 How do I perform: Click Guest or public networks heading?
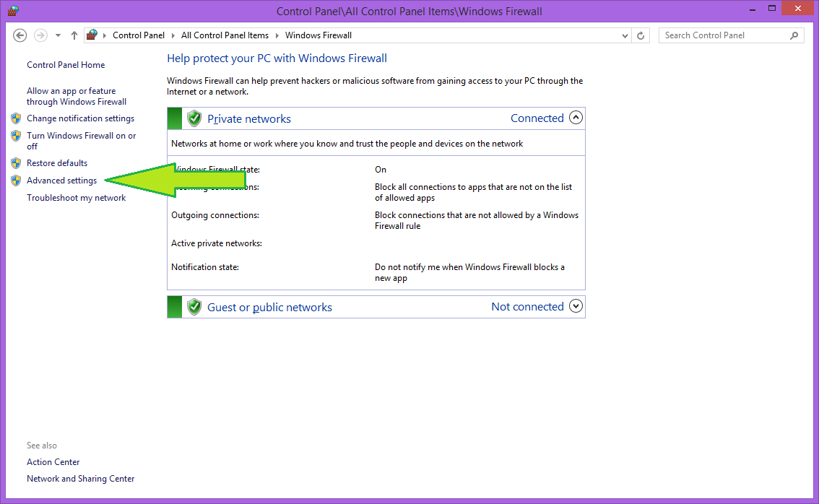[269, 308]
